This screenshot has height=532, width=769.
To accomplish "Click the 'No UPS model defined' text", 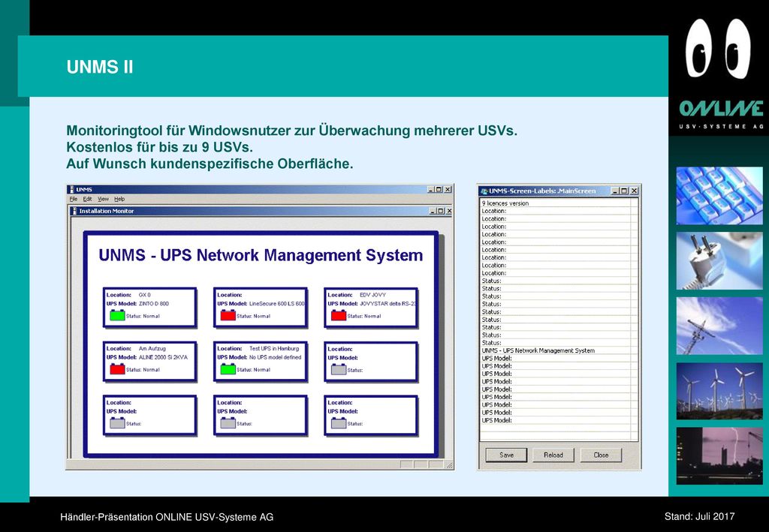I will pyautogui.click(x=275, y=358).
